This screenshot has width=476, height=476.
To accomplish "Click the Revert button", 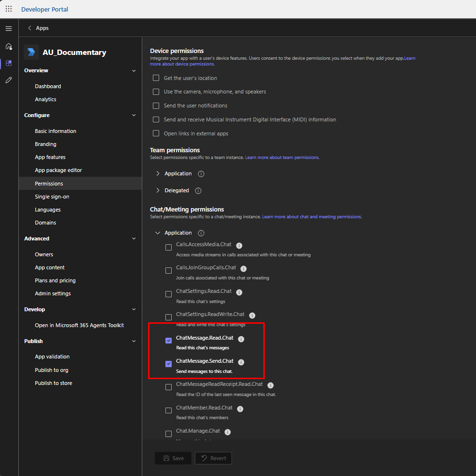I will coord(213,458).
